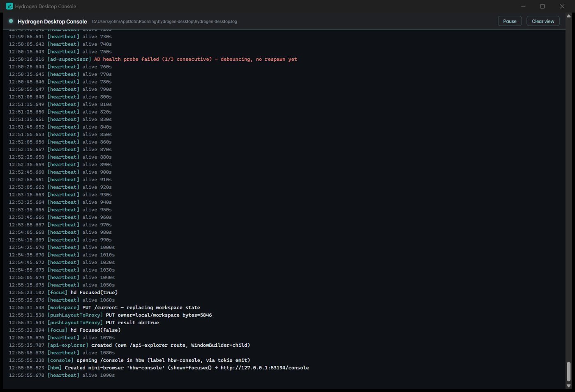Maximize the Hydrogen Desktop Console window
The image size is (575, 392).
[543, 6]
